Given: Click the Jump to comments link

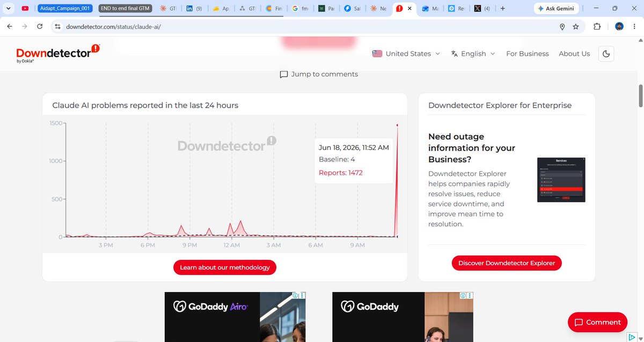Looking at the screenshot, I should pos(319,75).
